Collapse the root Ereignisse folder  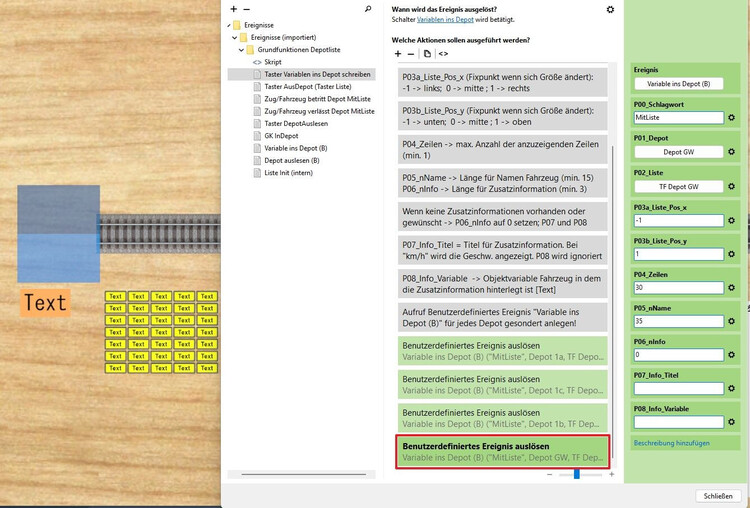coord(229,25)
